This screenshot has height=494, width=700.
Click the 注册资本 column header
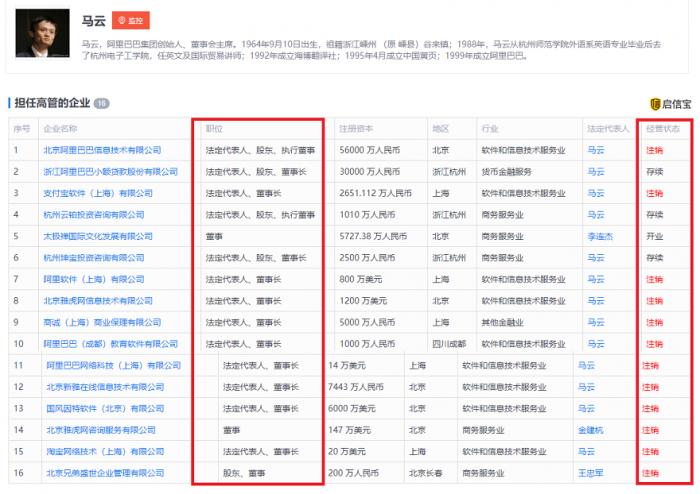355,129
